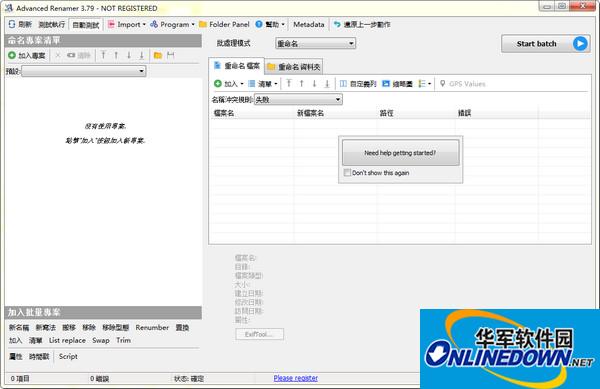600x389 pixels.
Task: Add a Renumber batch method
Action: pos(152,328)
